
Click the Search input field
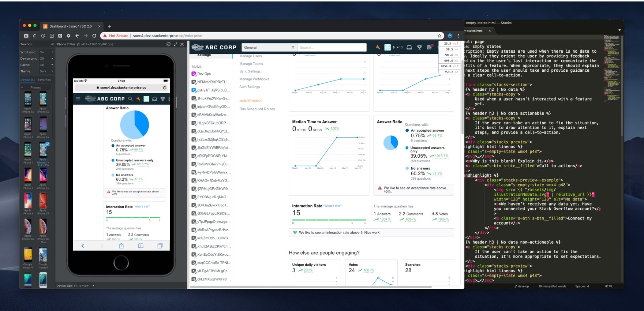click(332, 47)
